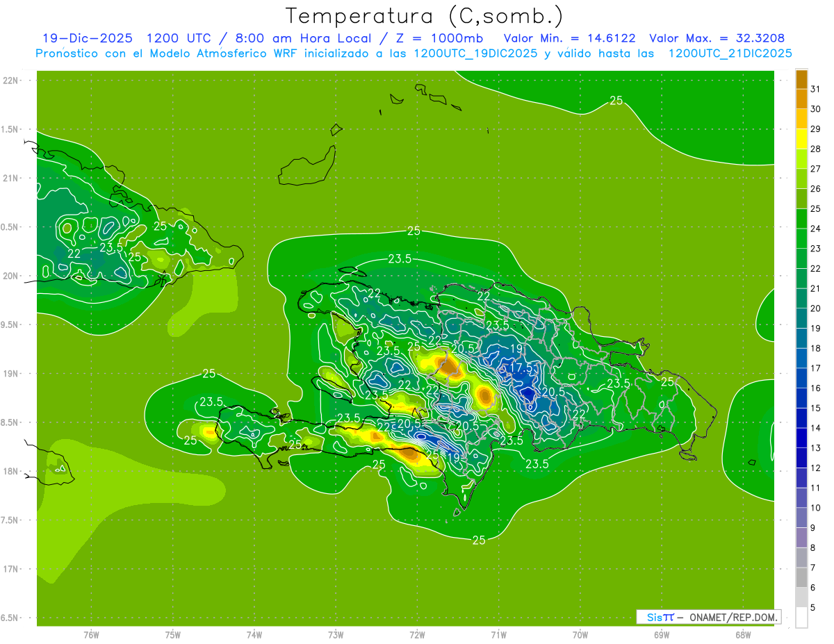Image resolution: width=834 pixels, height=644 pixels.
Task: Click legend value '29'
Action: (816, 129)
